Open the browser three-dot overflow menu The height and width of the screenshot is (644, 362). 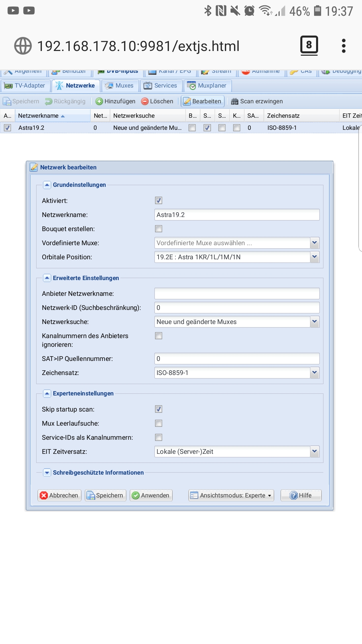[344, 46]
